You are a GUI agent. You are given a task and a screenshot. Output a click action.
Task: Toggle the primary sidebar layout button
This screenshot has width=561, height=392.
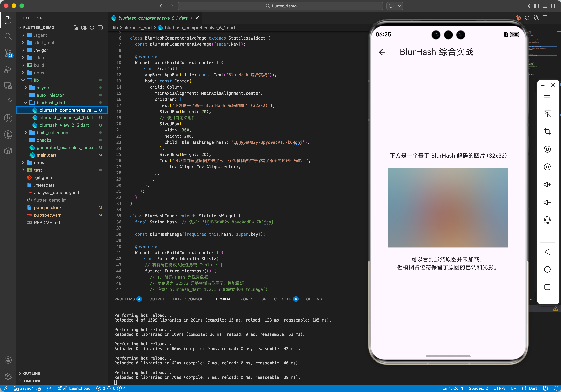[x=536, y=6]
